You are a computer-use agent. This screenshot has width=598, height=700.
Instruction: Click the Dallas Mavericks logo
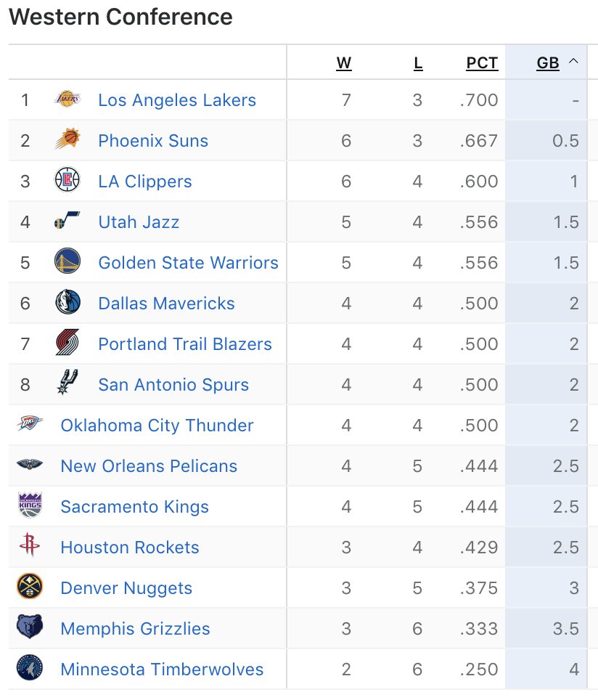tap(67, 303)
